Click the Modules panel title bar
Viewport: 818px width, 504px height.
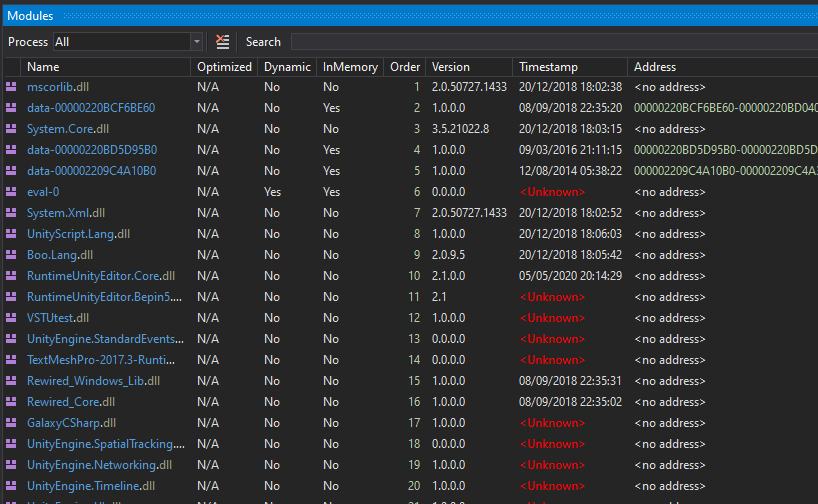(411, 16)
